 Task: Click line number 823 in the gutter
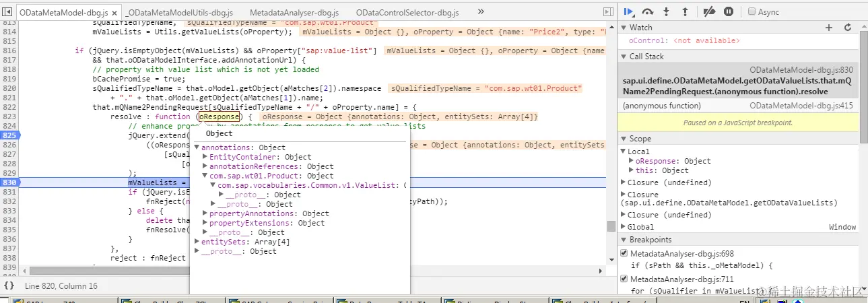[9, 116]
